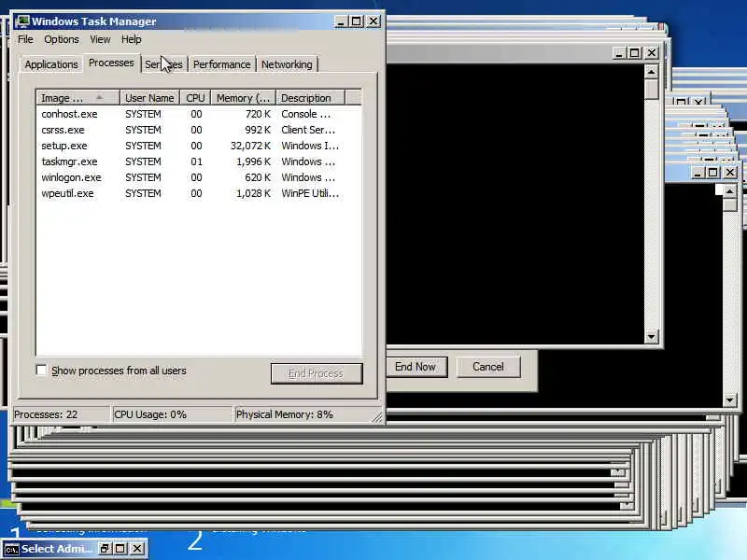Open the File menu in Task Manager
This screenshot has width=747, height=560.
click(x=25, y=39)
